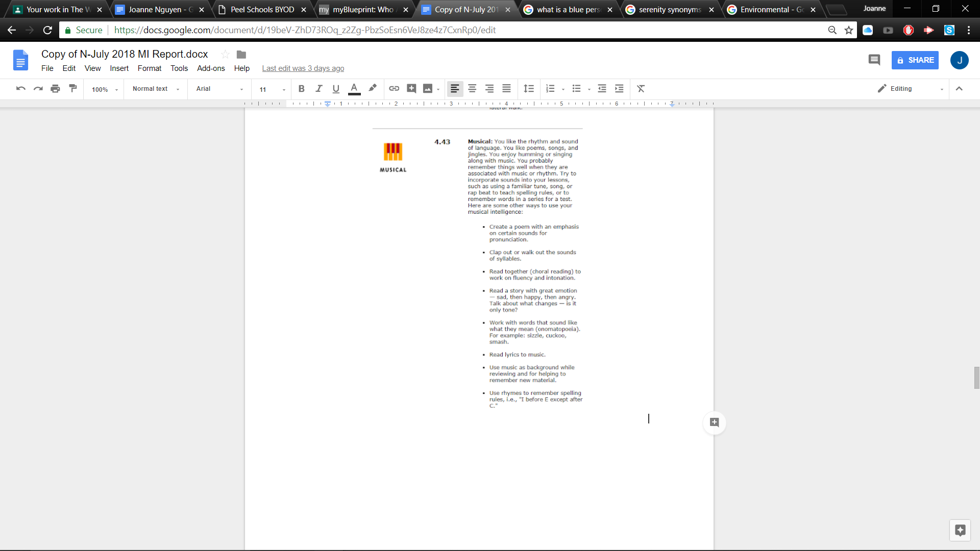Open the Edit menu
This screenshot has height=551, width=980.
(x=69, y=68)
